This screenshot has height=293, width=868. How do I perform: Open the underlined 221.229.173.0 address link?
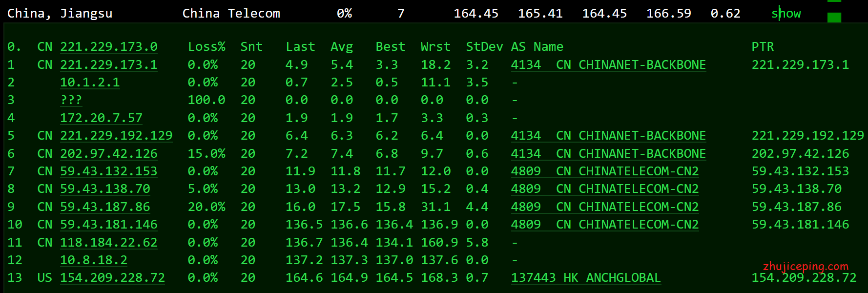[x=108, y=47]
